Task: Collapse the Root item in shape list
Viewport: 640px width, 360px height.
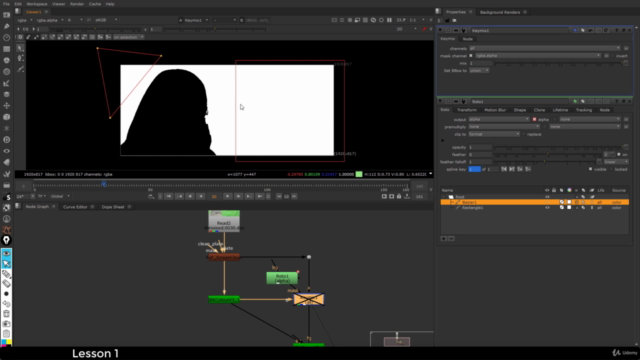Action: tap(444, 197)
